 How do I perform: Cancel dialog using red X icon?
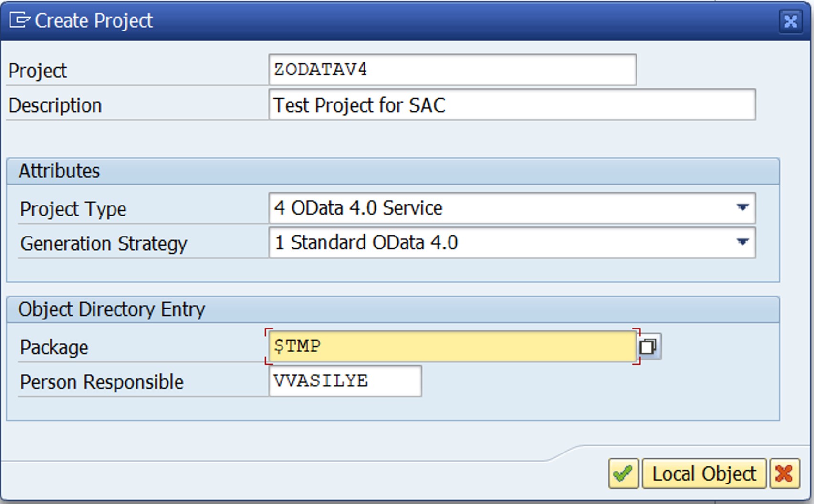click(784, 473)
